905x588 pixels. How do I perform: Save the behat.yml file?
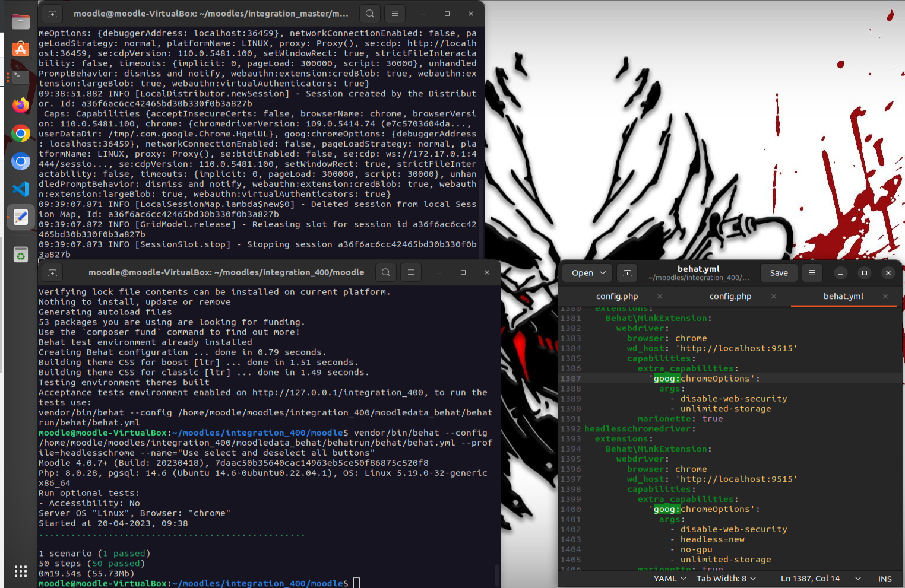pyautogui.click(x=779, y=273)
